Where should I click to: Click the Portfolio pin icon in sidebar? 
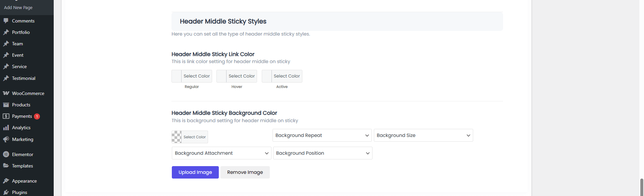6,32
